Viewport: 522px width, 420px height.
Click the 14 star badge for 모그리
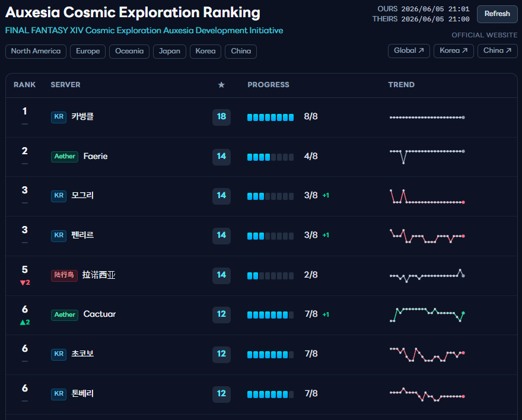coord(221,196)
